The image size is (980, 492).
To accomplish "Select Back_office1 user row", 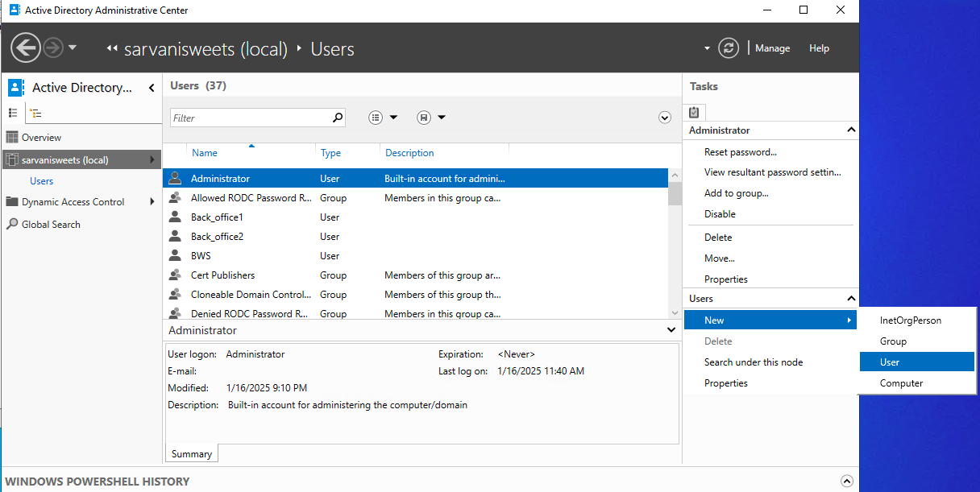I will point(416,217).
